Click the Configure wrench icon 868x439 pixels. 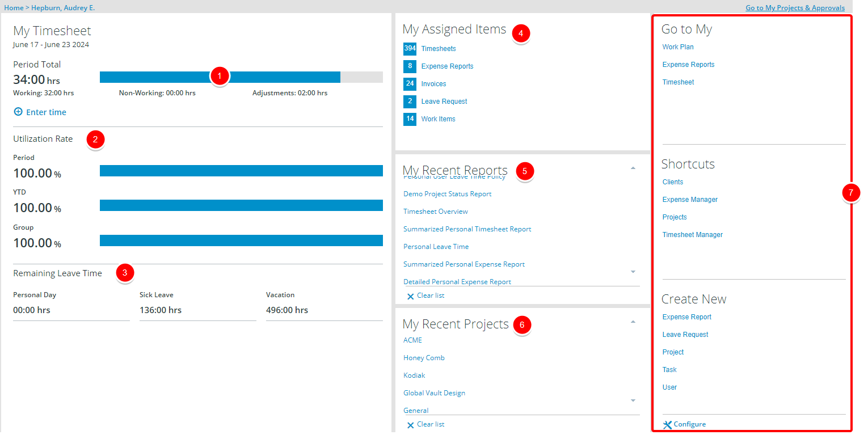[667, 424]
